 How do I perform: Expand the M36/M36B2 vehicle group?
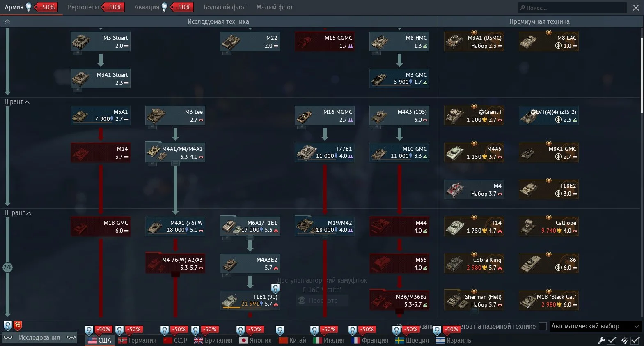(x=399, y=311)
